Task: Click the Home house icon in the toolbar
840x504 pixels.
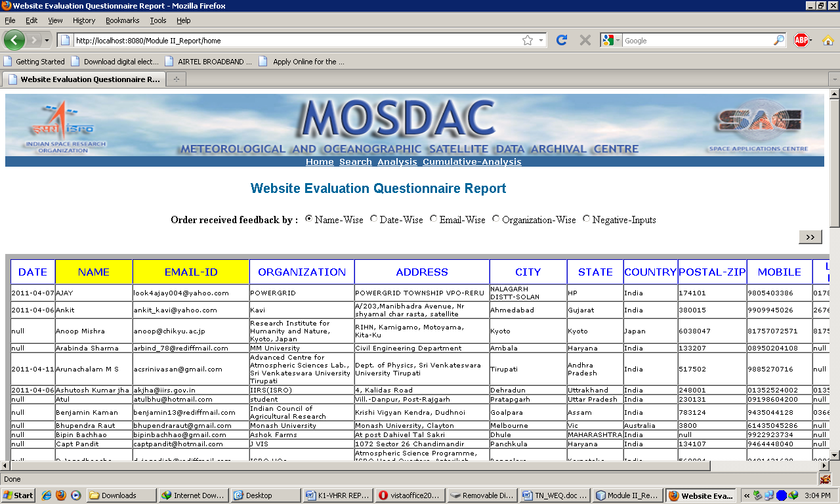Action: point(828,40)
